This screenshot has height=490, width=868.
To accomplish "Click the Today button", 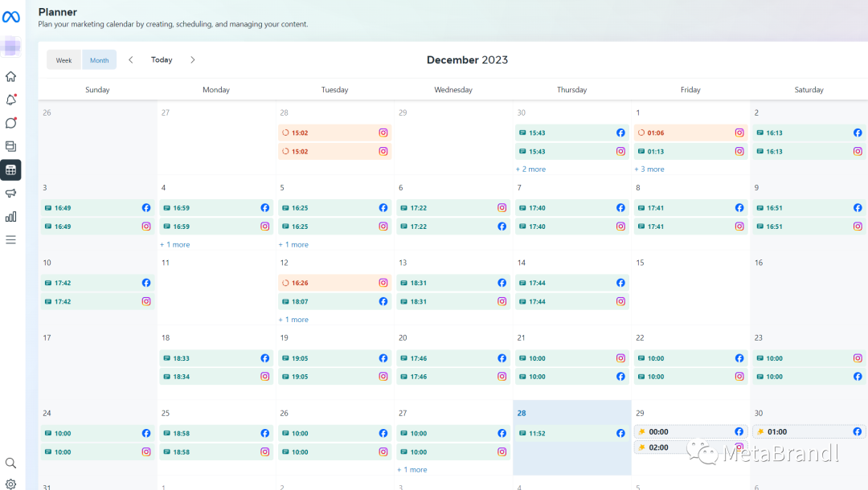I will [x=162, y=59].
